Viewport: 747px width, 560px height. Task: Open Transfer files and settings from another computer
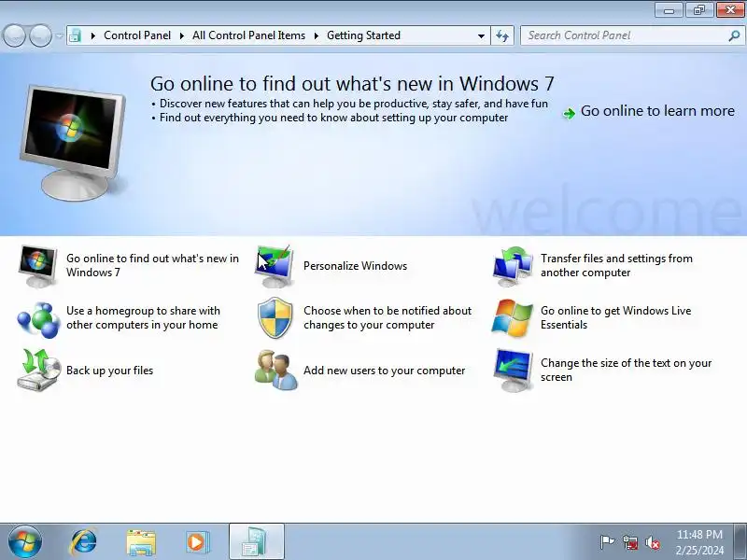[x=616, y=265]
